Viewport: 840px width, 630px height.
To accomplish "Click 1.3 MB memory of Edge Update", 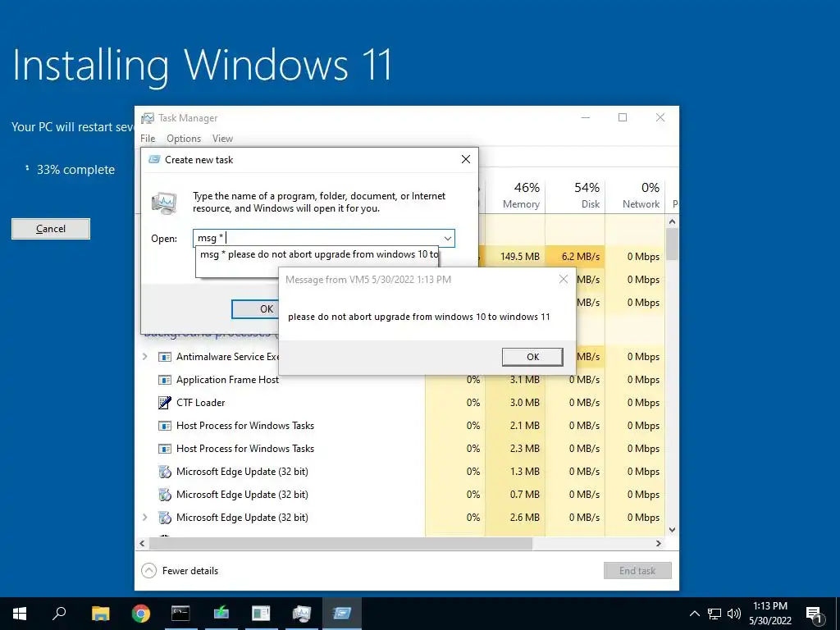I will coord(524,472).
